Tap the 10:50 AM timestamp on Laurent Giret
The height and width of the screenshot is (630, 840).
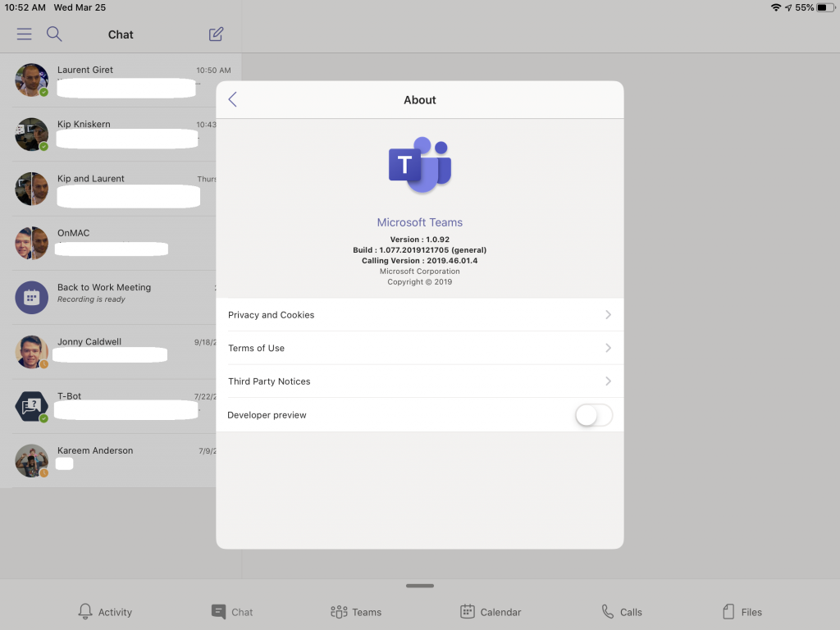[213, 71]
